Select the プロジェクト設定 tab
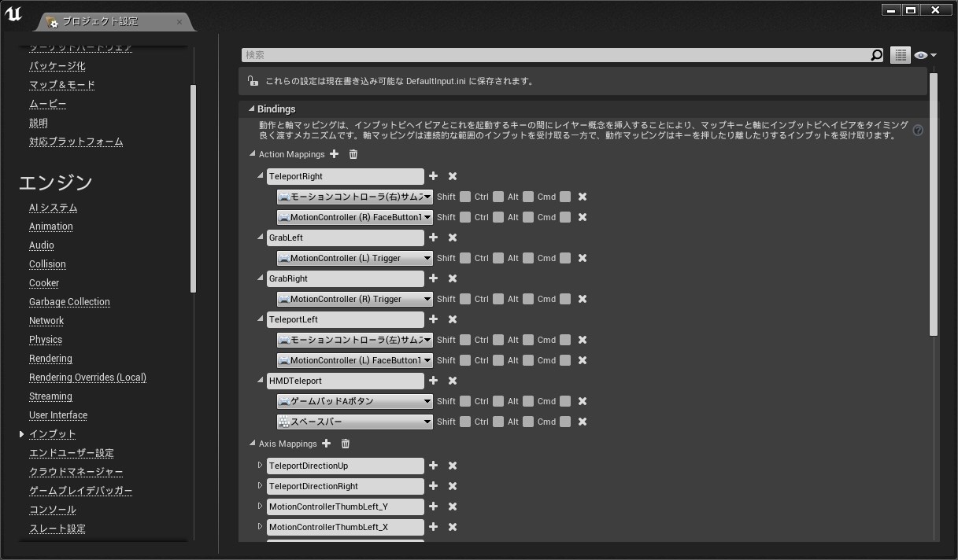Viewport: 958px width, 560px height. [x=115, y=21]
